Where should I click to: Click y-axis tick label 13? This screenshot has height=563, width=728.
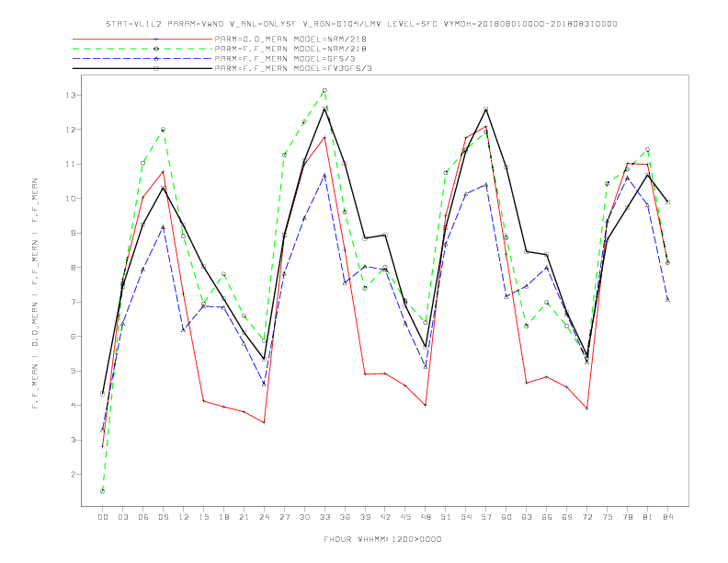pos(70,96)
